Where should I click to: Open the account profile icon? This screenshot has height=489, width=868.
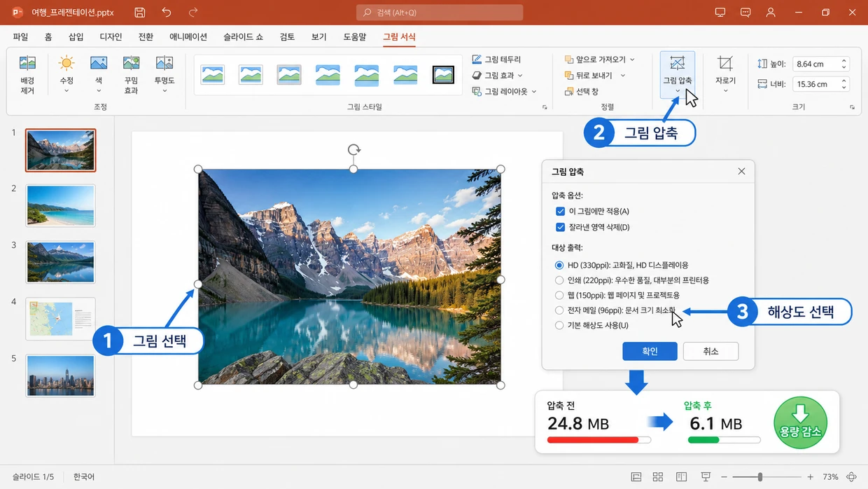(771, 13)
